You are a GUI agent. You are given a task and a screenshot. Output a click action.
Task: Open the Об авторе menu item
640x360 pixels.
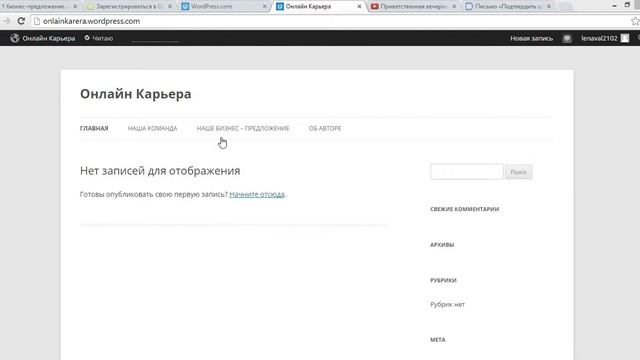pyautogui.click(x=325, y=128)
